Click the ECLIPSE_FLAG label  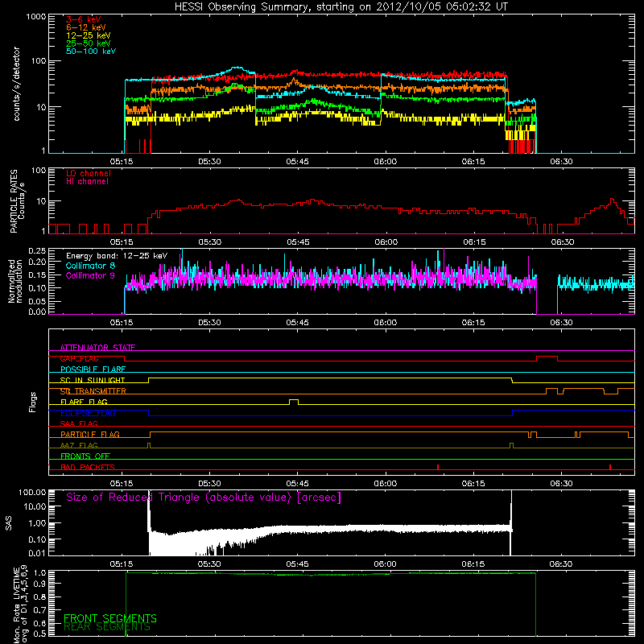pos(88,413)
